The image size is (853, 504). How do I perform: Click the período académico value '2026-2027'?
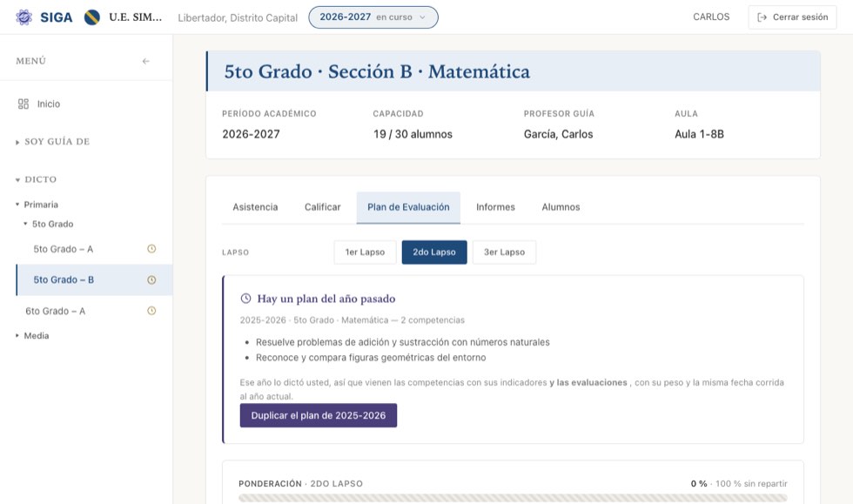coord(251,134)
